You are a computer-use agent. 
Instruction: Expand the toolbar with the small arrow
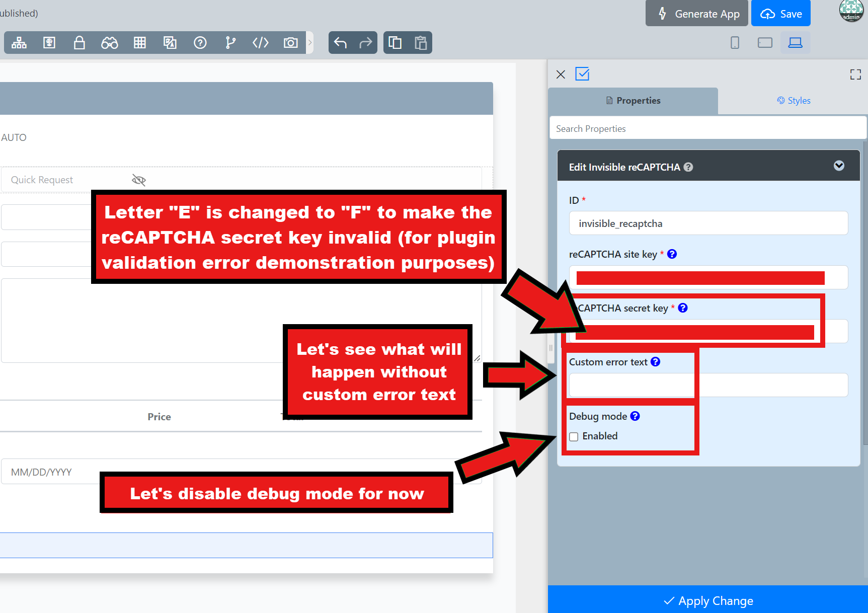[x=310, y=43]
